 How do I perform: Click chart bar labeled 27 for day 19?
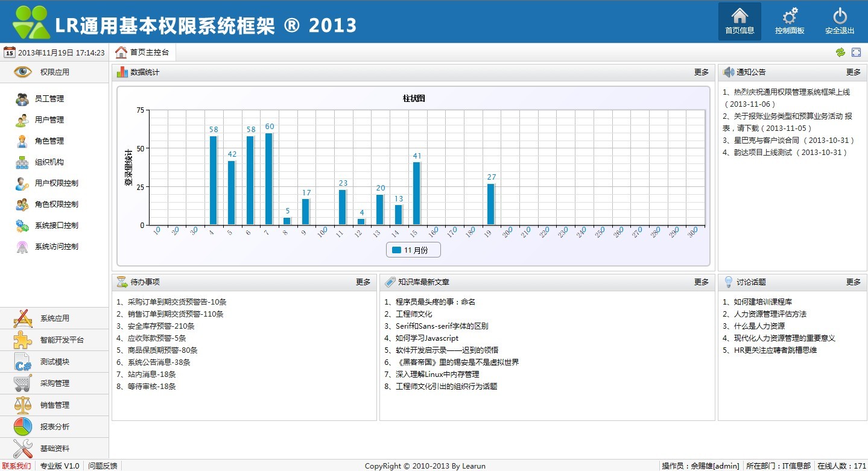point(491,204)
